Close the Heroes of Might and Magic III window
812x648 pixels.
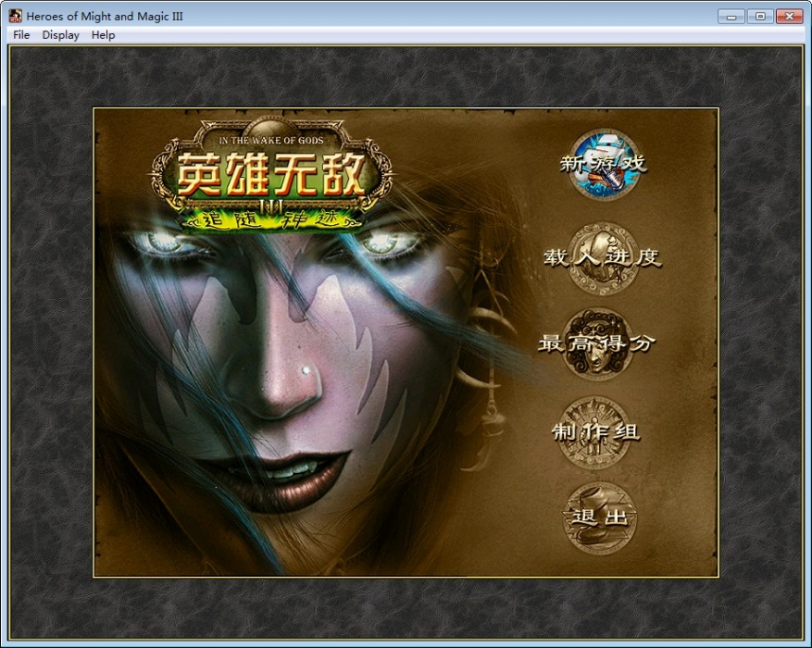tap(789, 17)
